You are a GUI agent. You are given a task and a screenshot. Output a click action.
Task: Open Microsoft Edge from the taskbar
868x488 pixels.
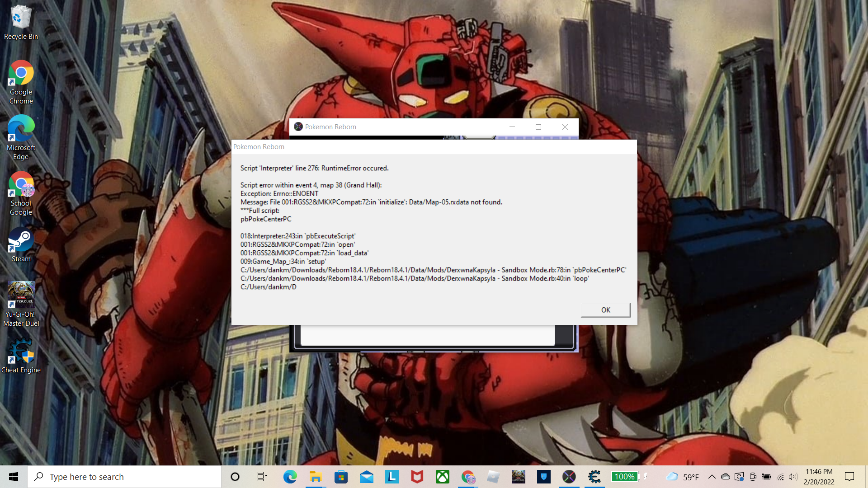[x=290, y=477]
